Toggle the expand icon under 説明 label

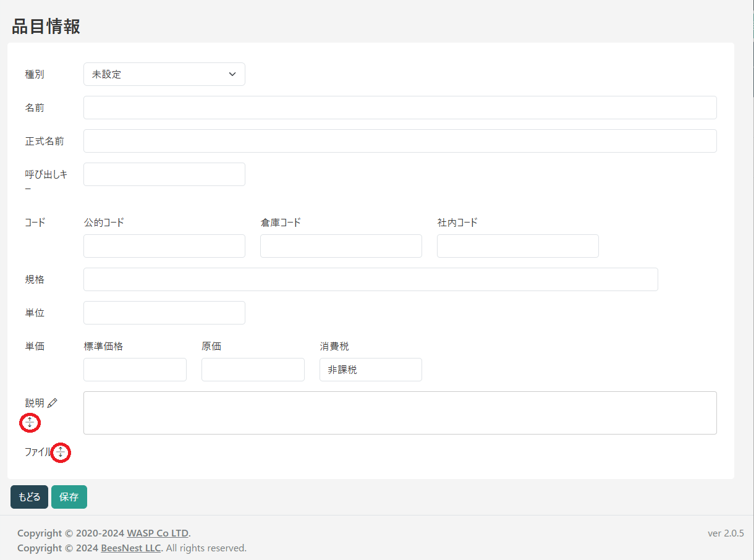tap(30, 423)
